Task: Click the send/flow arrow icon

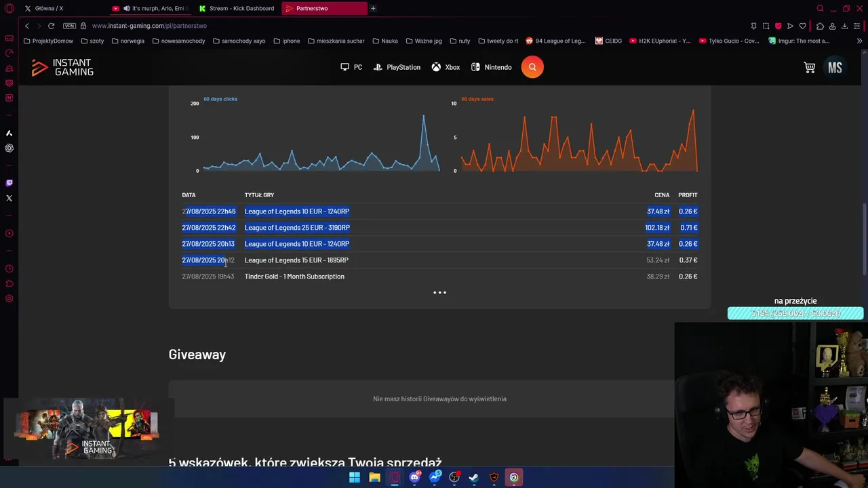Action: click(x=790, y=26)
